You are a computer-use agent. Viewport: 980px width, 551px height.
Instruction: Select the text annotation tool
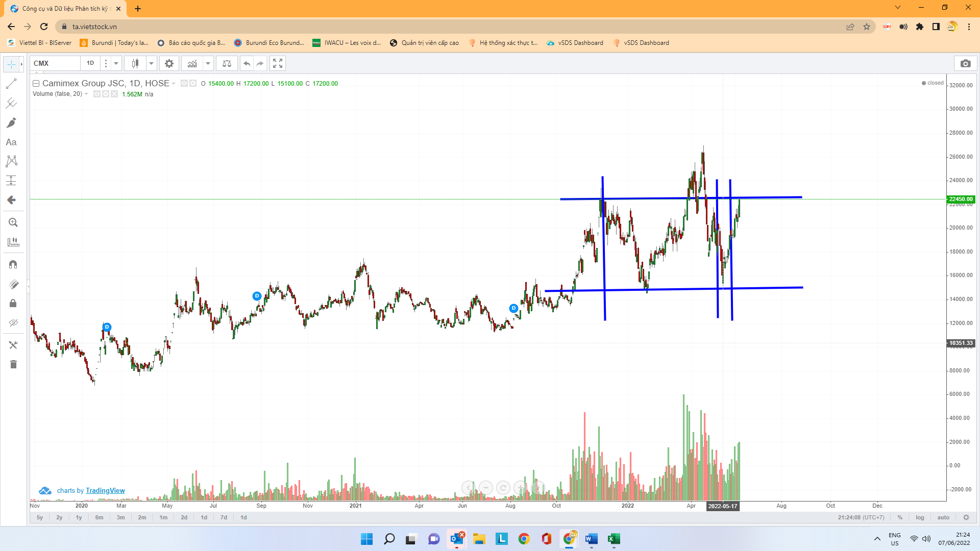[11, 142]
